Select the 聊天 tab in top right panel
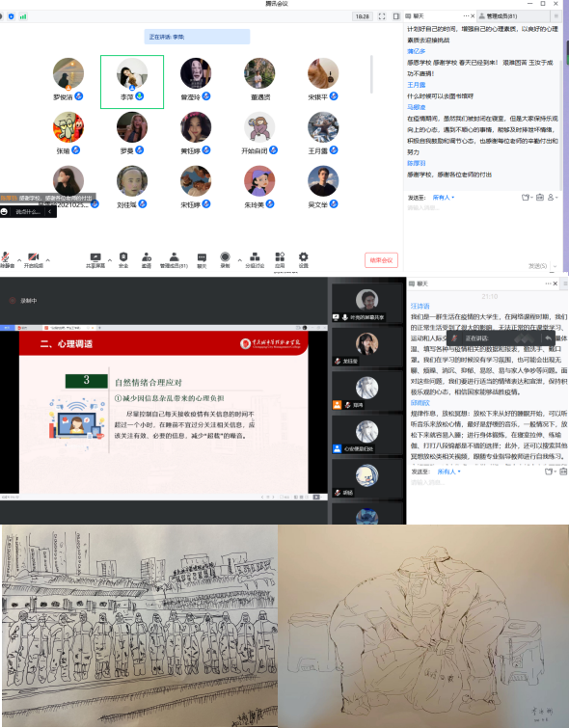Screen dimensions: 569x728 (415, 16)
